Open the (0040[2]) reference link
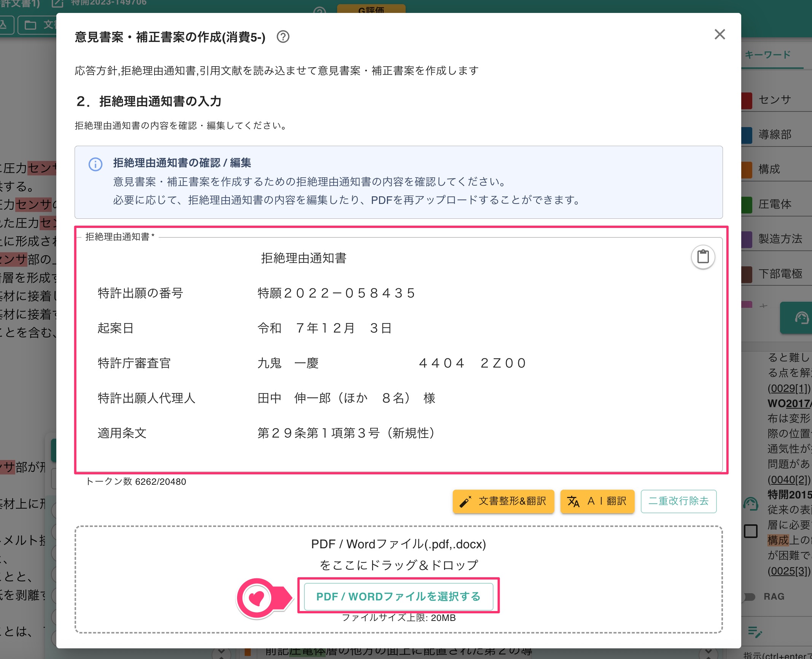The width and height of the screenshot is (812, 659). click(x=789, y=479)
